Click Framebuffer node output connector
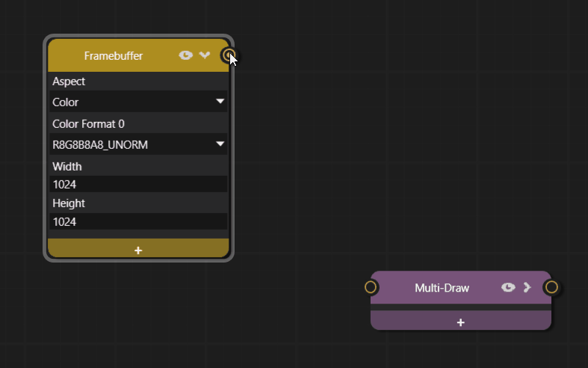The height and width of the screenshot is (368, 588). [x=229, y=55]
